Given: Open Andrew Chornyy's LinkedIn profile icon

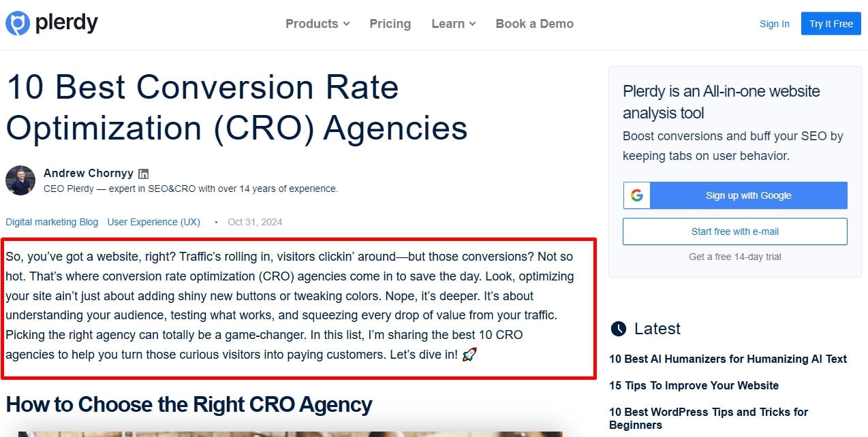Looking at the screenshot, I should (144, 173).
